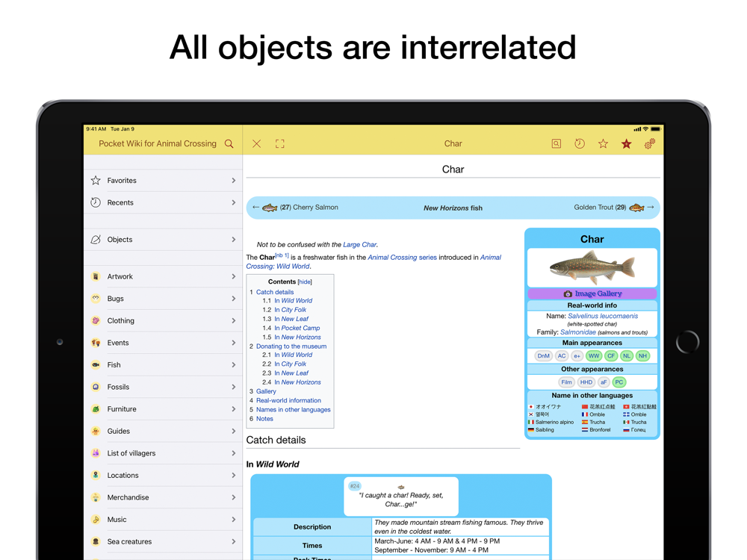
Task: Tap the Clothing category icon
Action: point(96,320)
